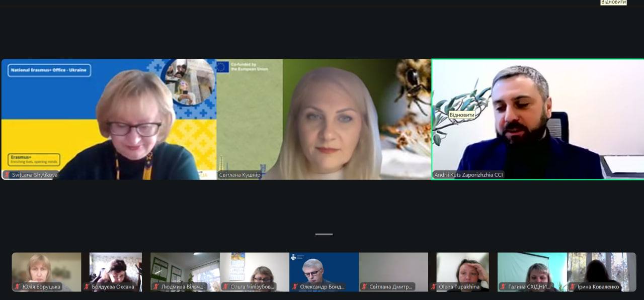The width and height of the screenshot is (644, 300).
Task: Click the muted mic icon beside Олександр Бонд...
Action: pos(295,287)
